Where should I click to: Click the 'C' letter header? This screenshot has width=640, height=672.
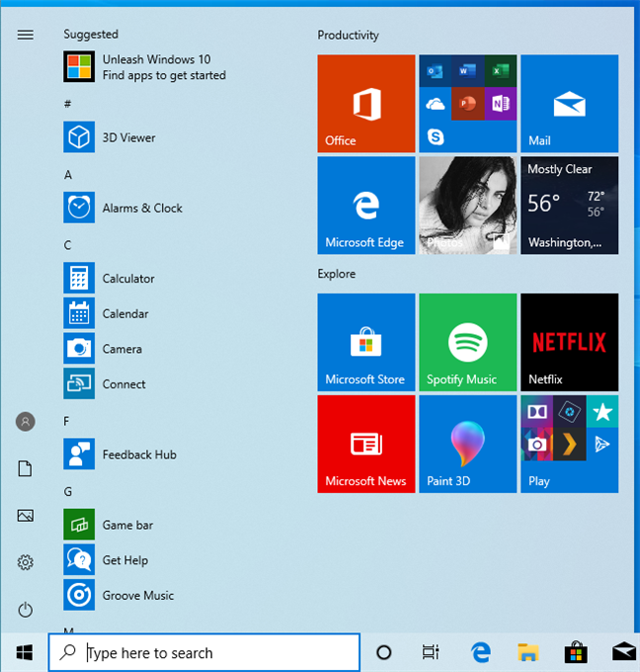coord(68,245)
